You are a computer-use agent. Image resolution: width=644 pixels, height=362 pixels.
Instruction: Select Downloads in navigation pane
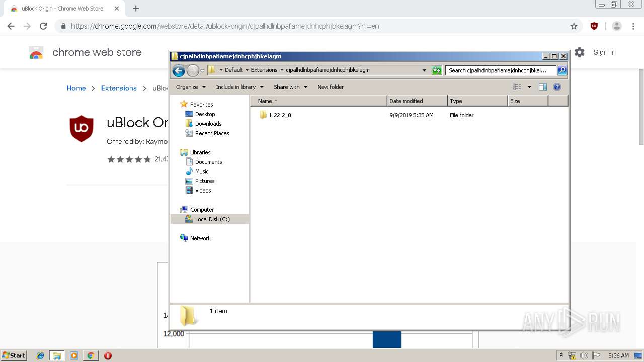pyautogui.click(x=203, y=124)
